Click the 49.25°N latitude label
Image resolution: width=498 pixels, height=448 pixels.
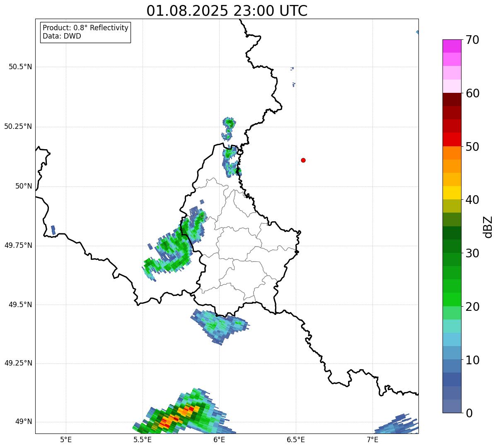[x=18, y=363]
